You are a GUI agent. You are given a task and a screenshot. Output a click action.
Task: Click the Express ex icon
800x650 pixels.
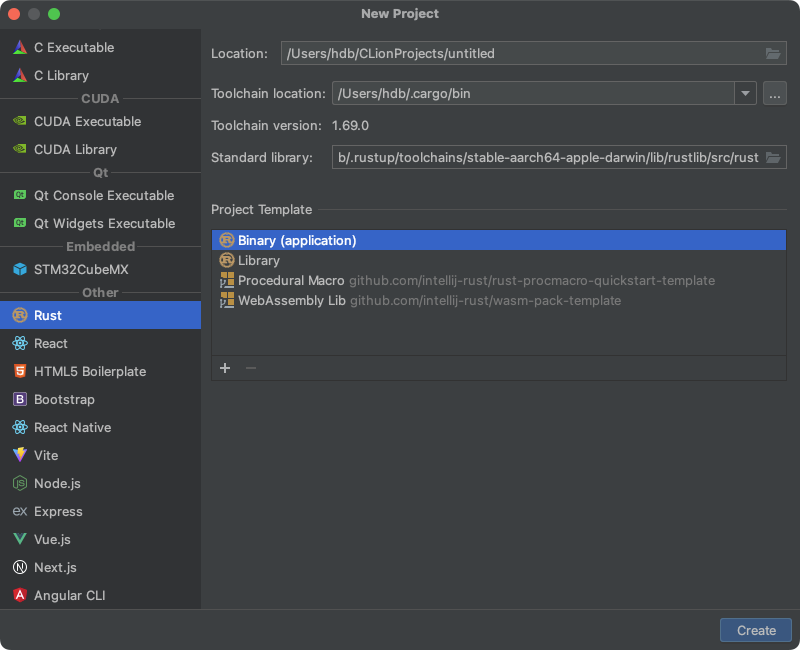pyautogui.click(x=20, y=511)
